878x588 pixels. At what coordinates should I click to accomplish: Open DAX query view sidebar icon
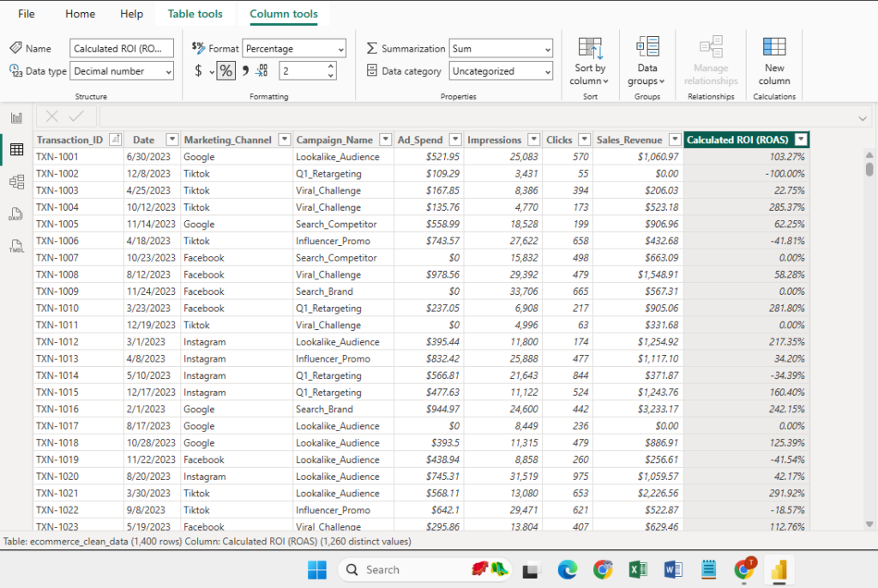[16, 214]
